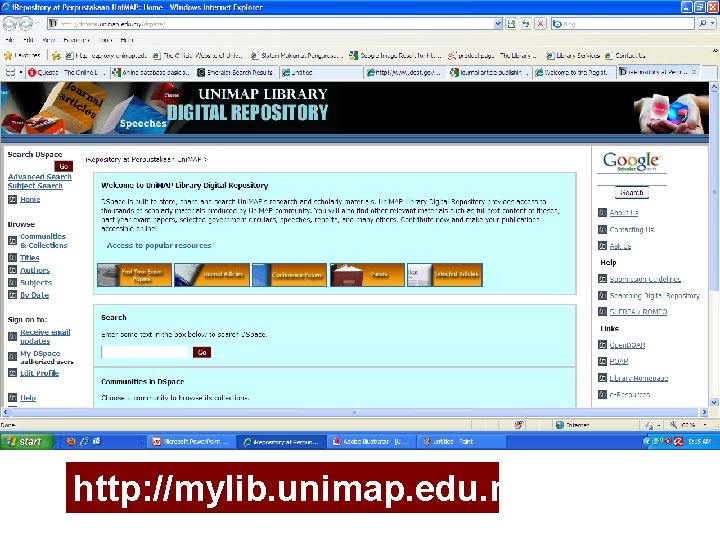
Task: Click the Bing search input box
Action: pyautogui.click(x=623, y=23)
